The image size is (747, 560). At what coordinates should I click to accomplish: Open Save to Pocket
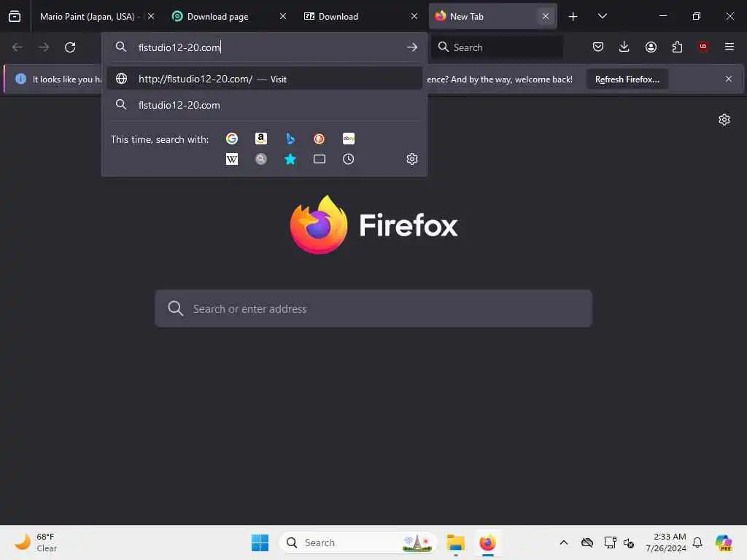pyautogui.click(x=598, y=47)
